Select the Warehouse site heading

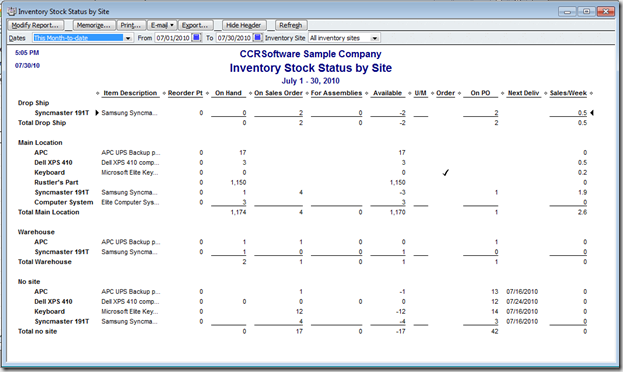coord(36,232)
